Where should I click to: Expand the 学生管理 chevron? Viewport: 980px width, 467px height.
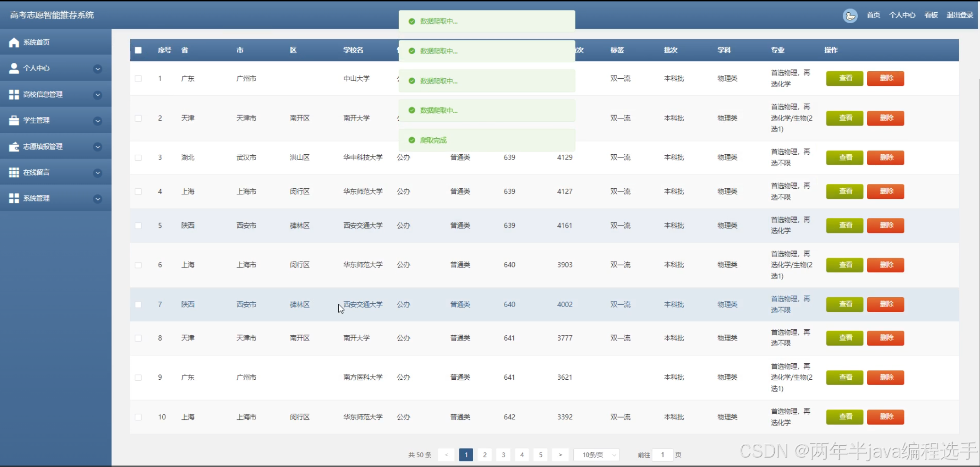tap(98, 121)
